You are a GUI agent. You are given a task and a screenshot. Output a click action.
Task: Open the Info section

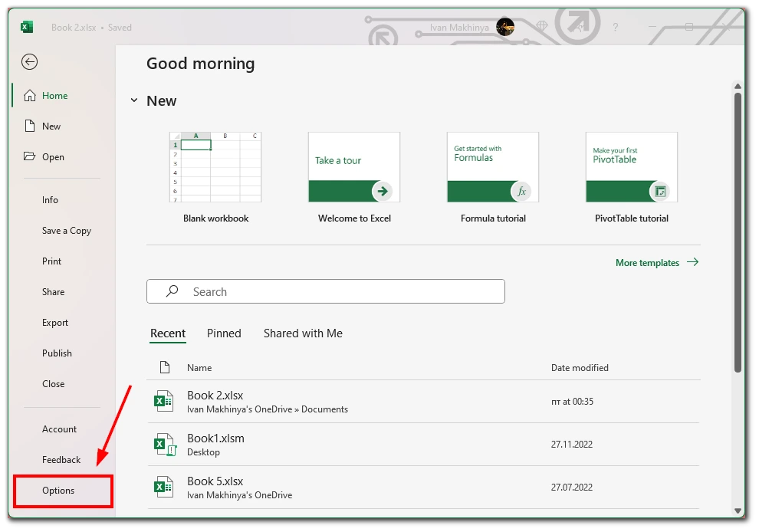click(50, 200)
